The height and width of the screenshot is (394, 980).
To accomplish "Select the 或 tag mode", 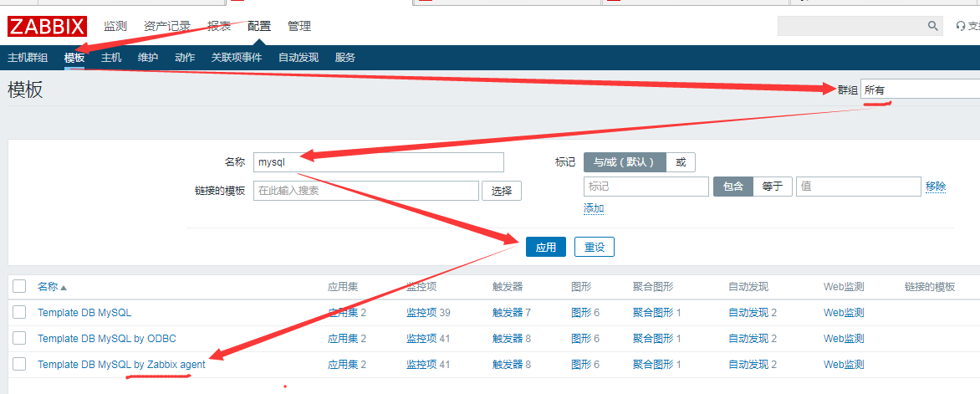I will coord(681,162).
